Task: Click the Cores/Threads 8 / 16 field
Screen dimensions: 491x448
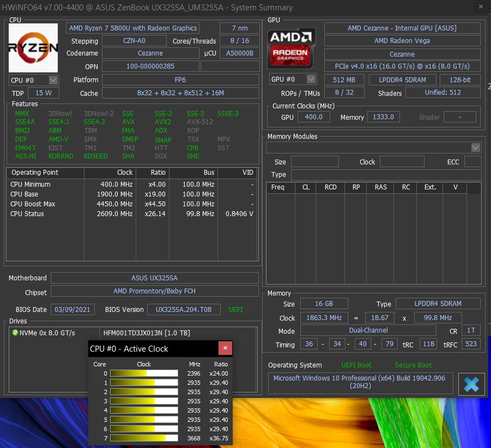Action: pyautogui.click(x=240, y=41)
